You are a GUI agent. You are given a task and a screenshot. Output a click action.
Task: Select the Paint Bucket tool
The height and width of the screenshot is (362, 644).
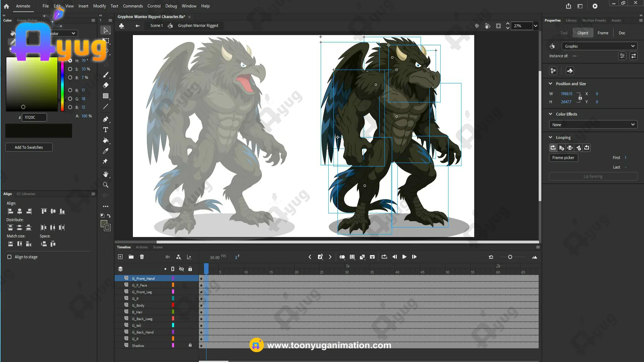point(106,140)
